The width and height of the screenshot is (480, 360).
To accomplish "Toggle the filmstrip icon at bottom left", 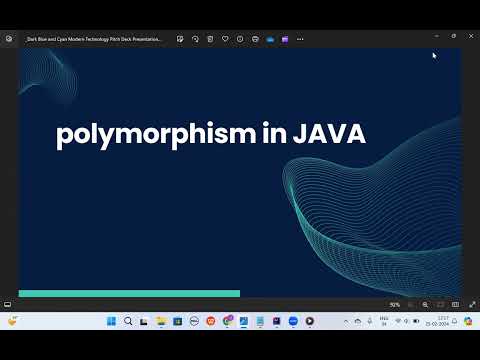I will 7,304.
